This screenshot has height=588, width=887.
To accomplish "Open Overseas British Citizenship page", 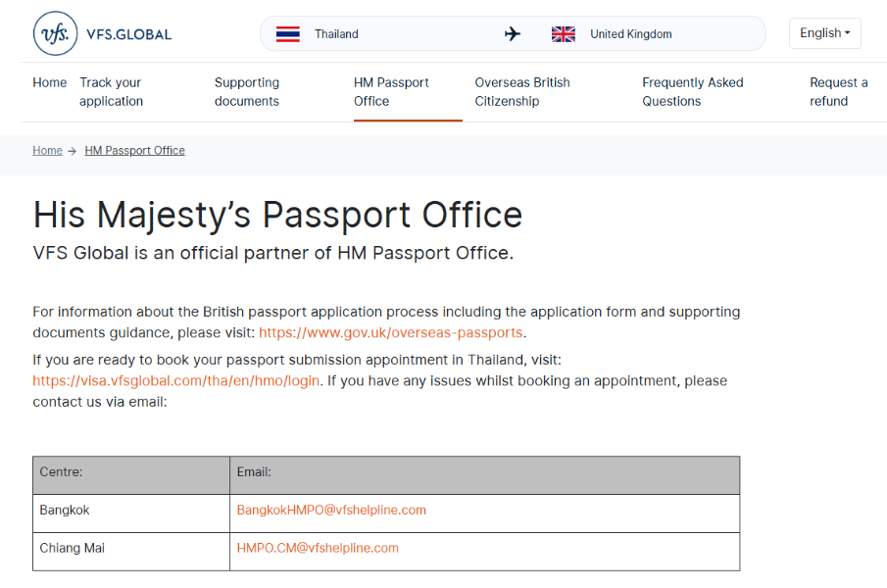I will click(522, 92).
